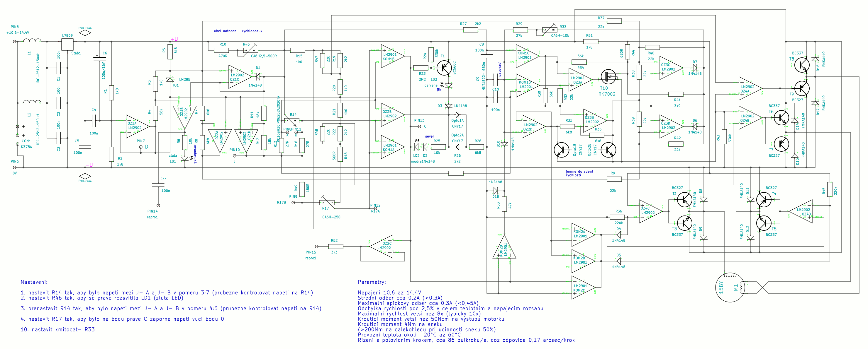The image size is (868, 349).
Task: Click the upper PWR_FLAG diamond symbol
Action: pos(85,33)
